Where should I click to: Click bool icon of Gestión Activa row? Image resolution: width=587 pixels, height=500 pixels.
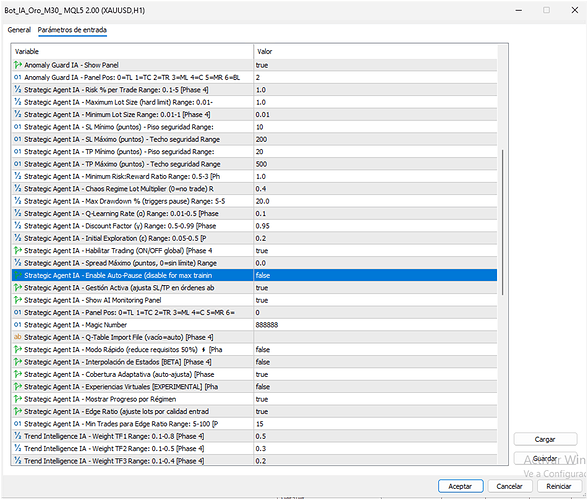18,287
